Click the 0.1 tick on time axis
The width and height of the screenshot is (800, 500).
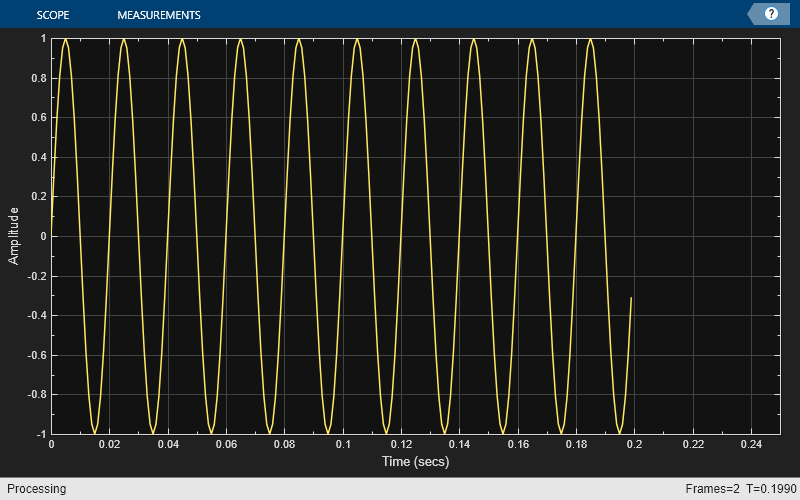click(343, 444)
